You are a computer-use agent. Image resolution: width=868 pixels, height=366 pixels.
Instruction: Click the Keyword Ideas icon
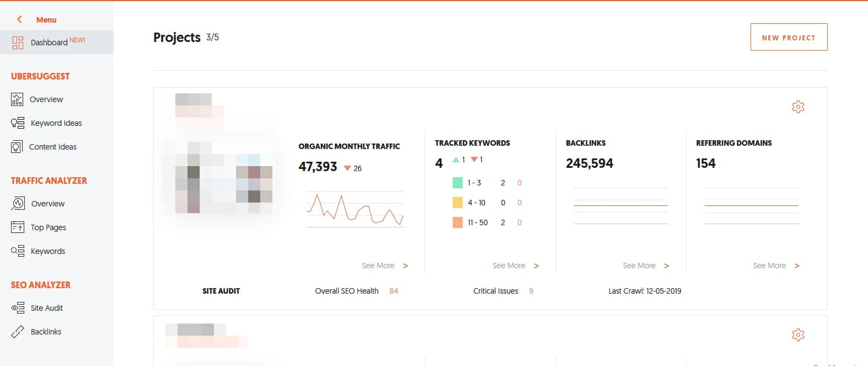pos(18,123)
